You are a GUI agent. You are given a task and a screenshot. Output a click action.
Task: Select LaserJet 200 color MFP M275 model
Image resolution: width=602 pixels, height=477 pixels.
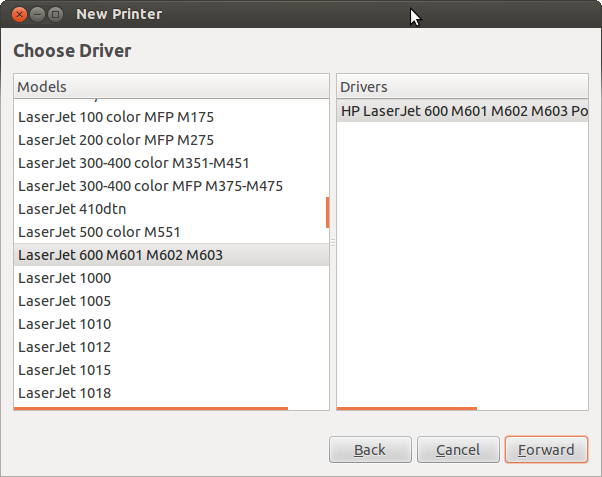(115, 140)
